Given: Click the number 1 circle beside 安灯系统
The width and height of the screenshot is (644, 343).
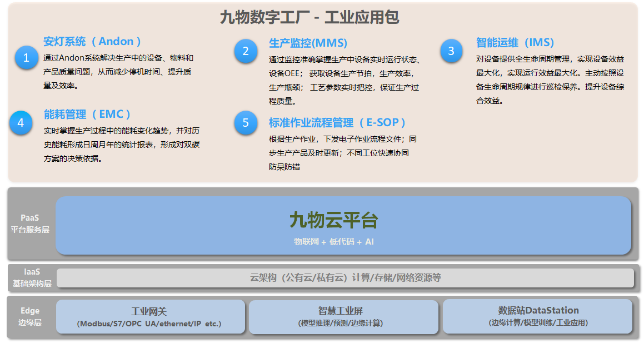Looking at the screenshot, I should point(26,57).
